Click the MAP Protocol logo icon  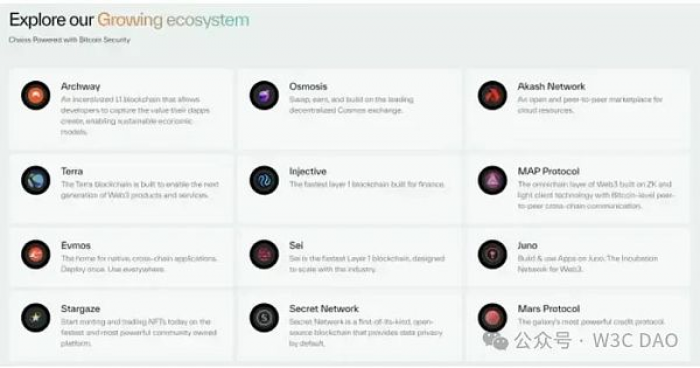[x=492, y=180]
